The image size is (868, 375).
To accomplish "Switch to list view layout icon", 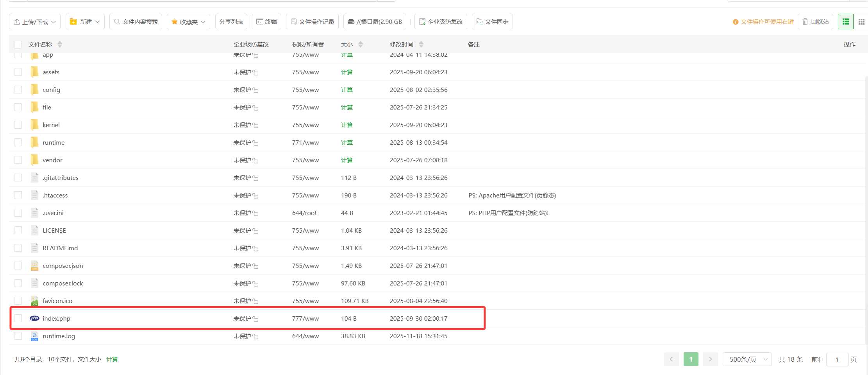I will [846, 22].
